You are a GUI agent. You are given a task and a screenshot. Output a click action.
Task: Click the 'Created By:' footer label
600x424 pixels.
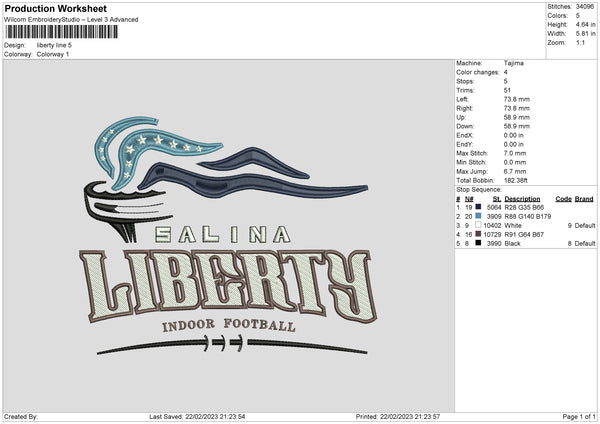(x=21, y=416)
